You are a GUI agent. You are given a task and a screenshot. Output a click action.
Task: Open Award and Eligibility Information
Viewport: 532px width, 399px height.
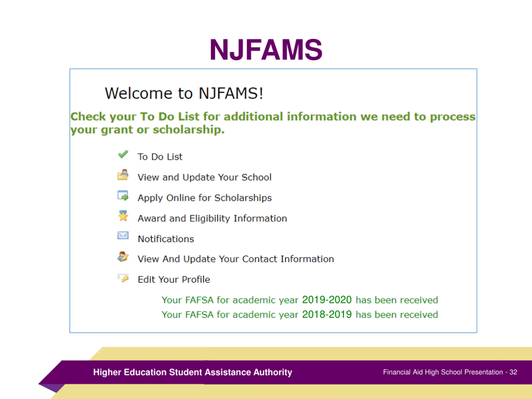point(212,218)
